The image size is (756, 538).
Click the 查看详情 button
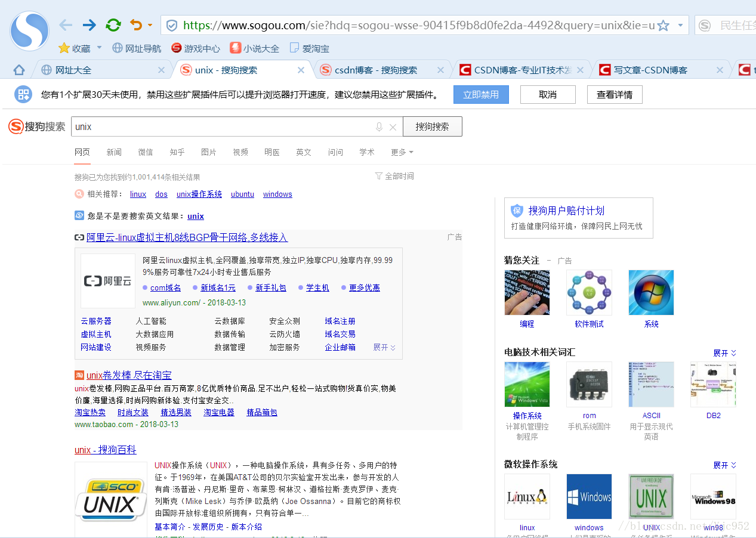[x=615, y=94]
